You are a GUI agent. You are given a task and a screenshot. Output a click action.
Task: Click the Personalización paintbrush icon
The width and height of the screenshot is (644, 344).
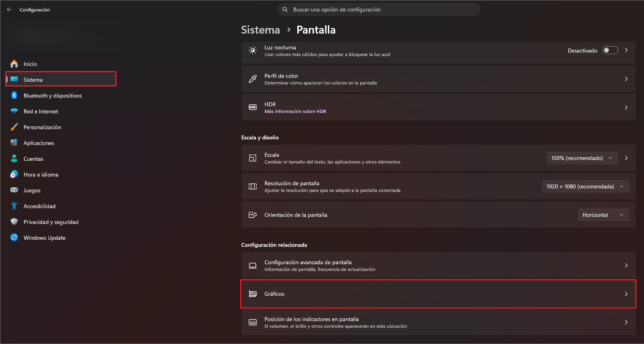pos(14,127)
